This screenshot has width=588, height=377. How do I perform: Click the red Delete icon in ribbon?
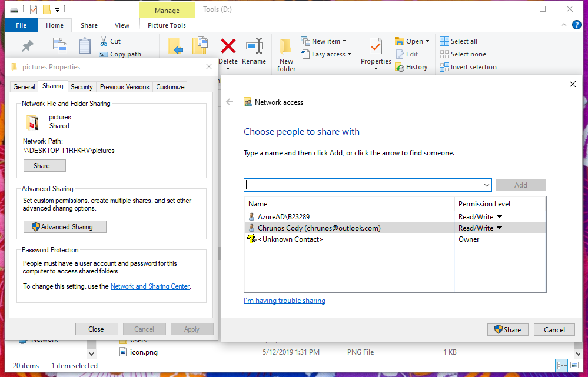(x=228, y=46)
